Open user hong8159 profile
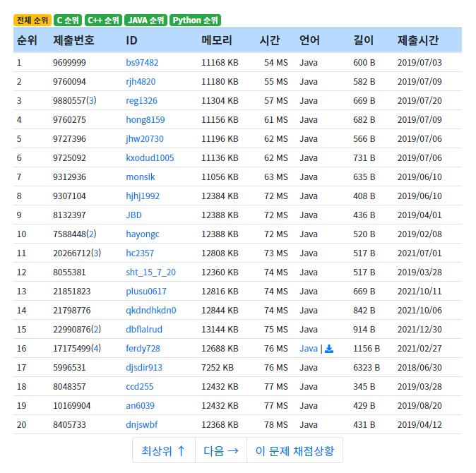Viewport: 476px width, 473px height. tap(145, 120)
